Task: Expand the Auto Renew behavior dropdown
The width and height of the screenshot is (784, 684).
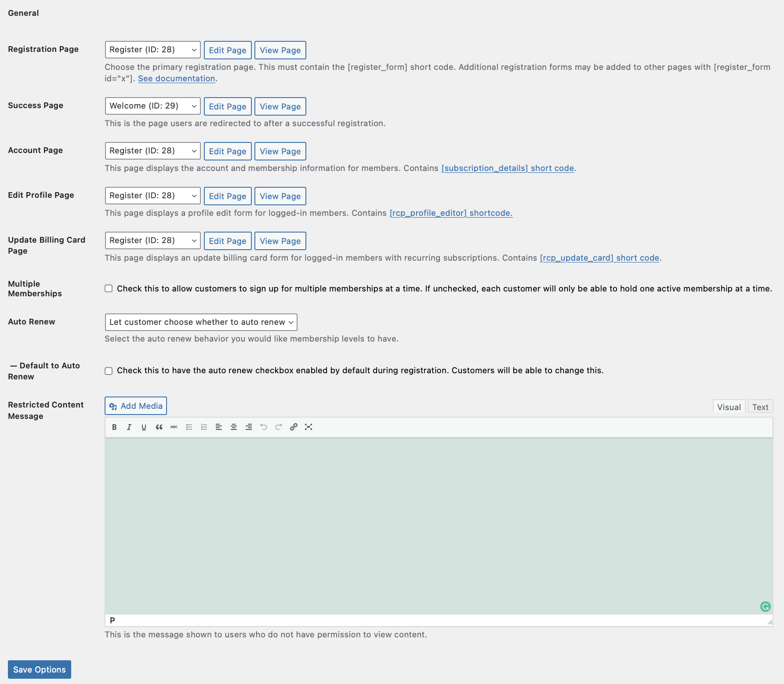Action: click(x=201, y=322)
